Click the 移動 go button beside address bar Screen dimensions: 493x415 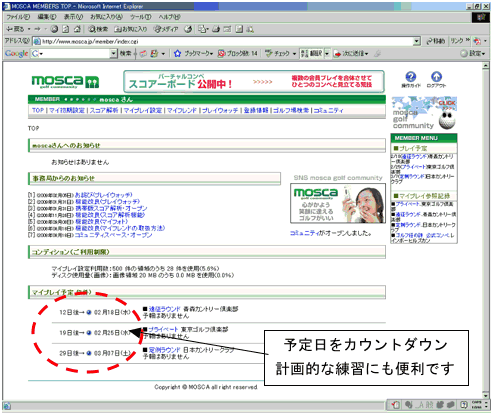coord(436,41)
